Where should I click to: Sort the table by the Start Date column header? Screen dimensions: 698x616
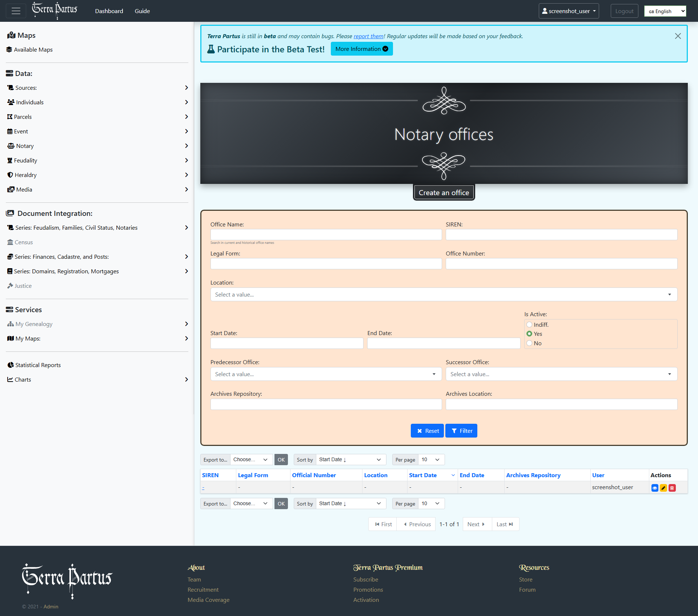[x=422, y=475]
